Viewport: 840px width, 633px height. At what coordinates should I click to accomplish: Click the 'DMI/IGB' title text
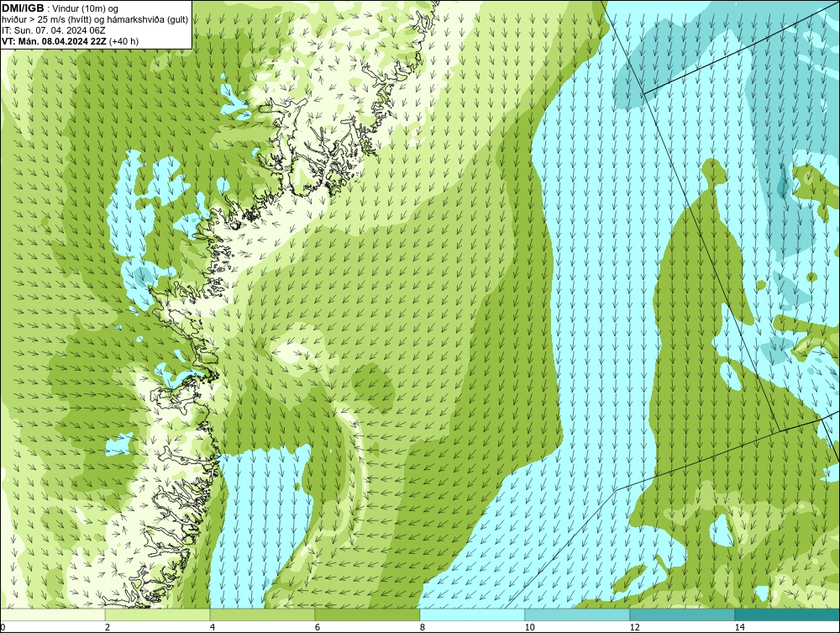click(23, 8)
